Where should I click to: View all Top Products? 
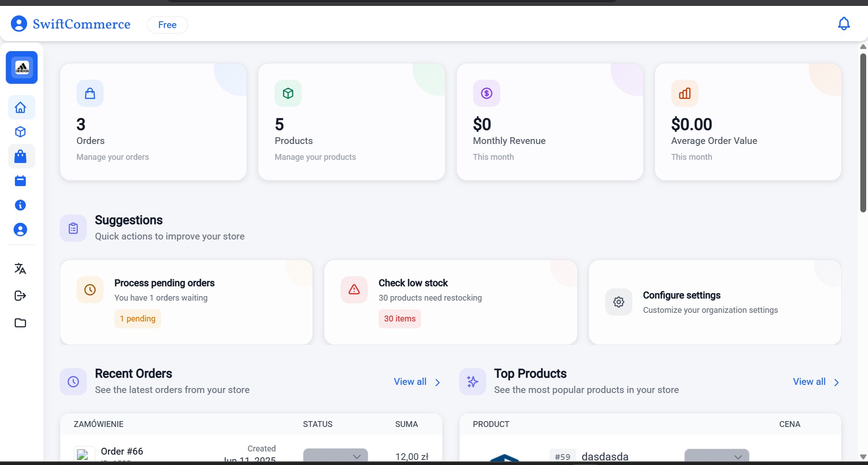(816, 382)
